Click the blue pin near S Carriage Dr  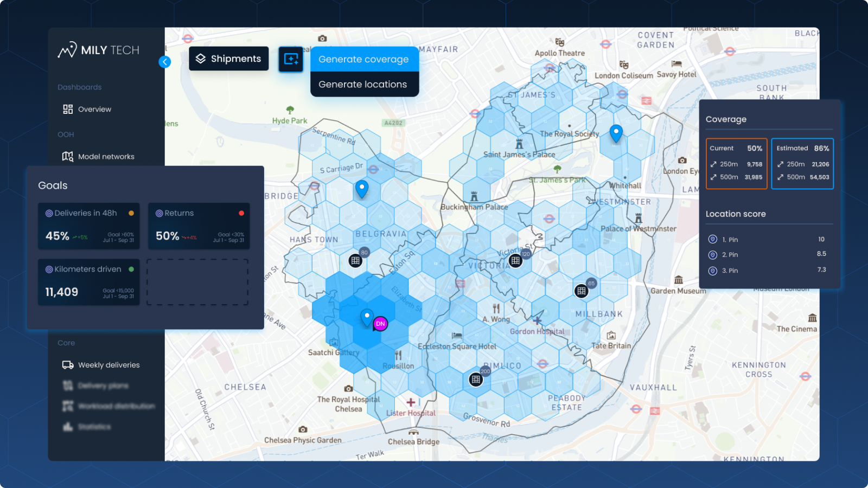362,189
